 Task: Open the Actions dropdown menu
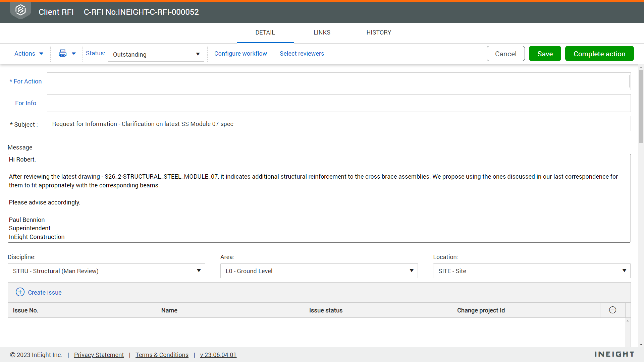(x=29, y=54)
